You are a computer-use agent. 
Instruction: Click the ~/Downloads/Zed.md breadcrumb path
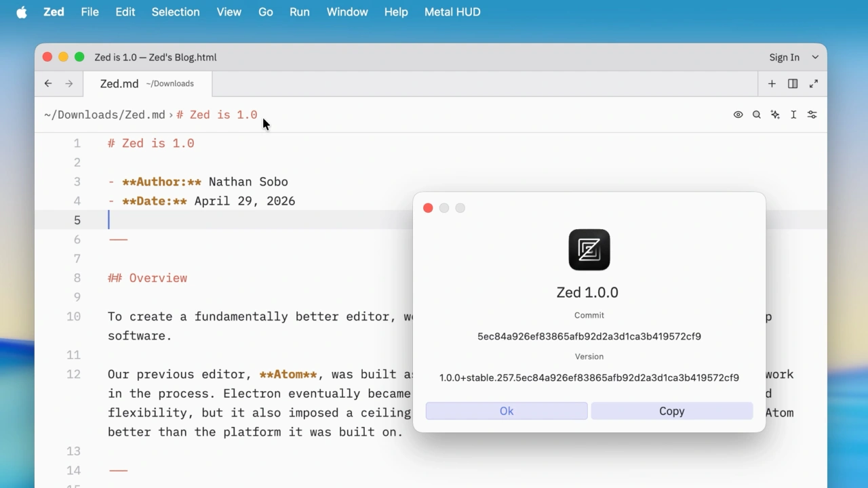coord(104,115)
